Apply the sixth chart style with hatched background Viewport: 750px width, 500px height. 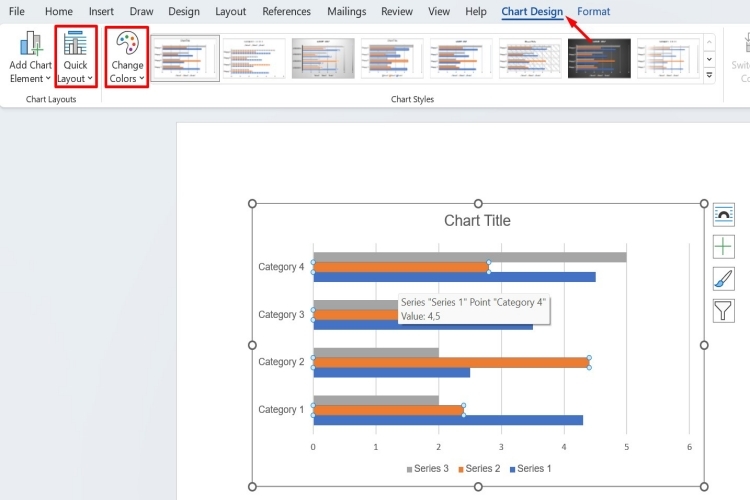(530, 58)
